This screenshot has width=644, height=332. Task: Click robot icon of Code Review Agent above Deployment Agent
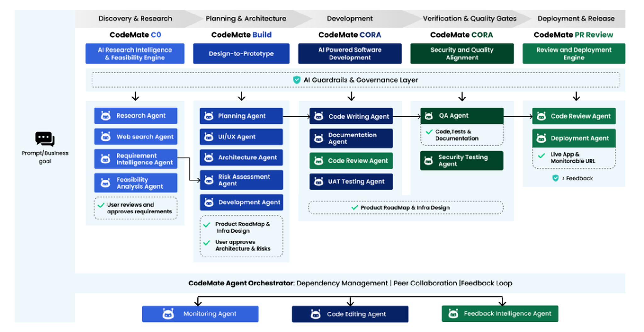[x=541, y=116]
